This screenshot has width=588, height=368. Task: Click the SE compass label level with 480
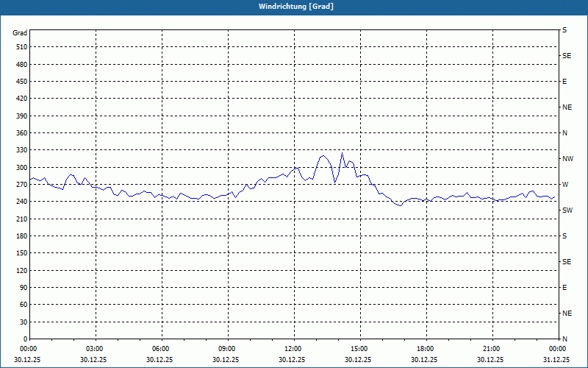pyautogui.click(x=567, y=56)
